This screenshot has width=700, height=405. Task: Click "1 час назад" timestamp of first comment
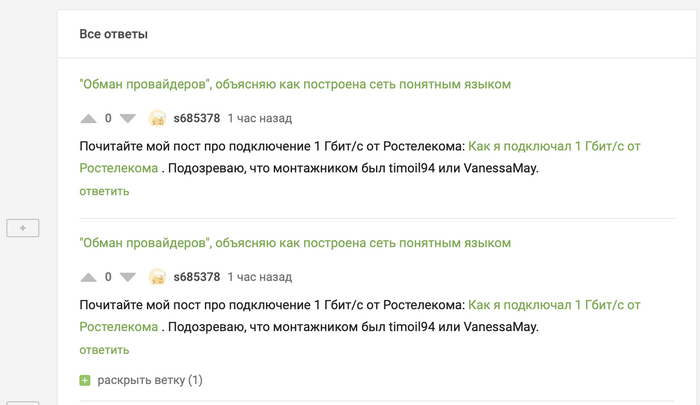tap(259, 118)
